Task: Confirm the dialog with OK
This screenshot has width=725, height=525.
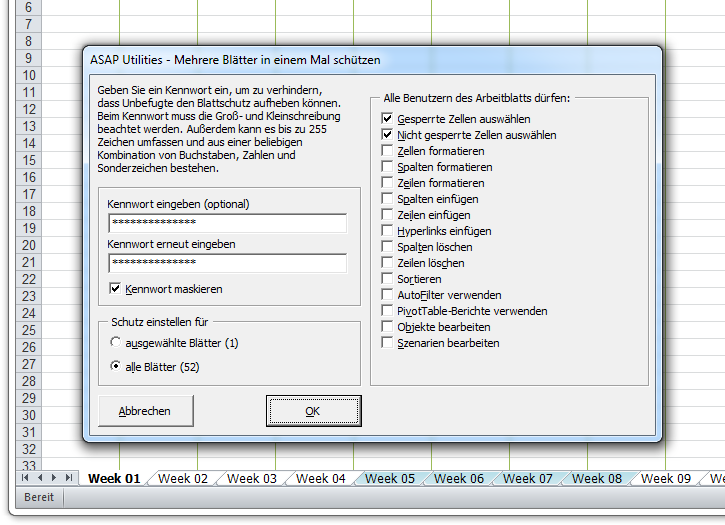Action: [313, 411]
